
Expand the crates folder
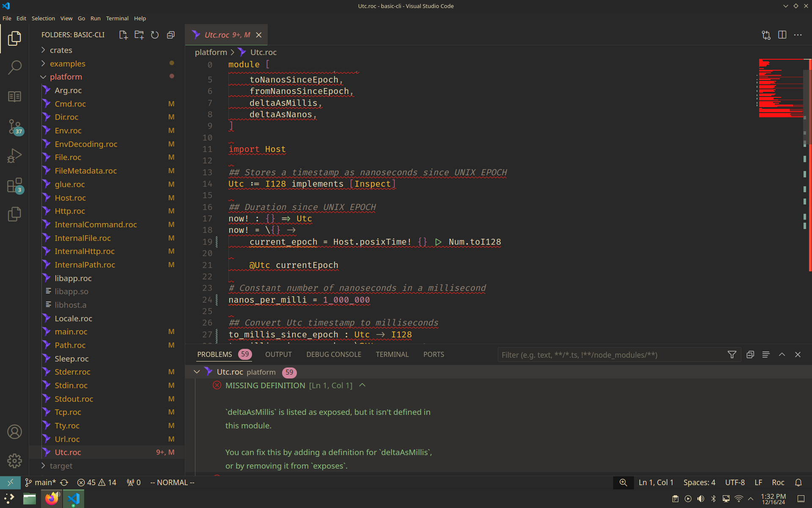pyautogui.click(x=61, y=50)
